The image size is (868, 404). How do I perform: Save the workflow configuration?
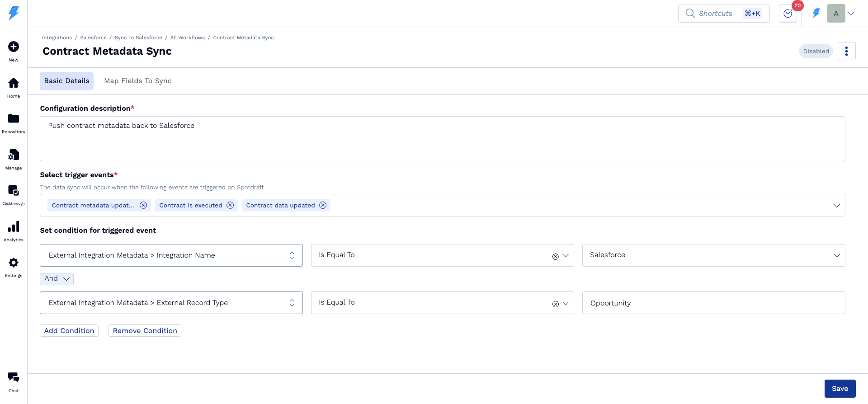pyautogui.click(x=840, y=389)
